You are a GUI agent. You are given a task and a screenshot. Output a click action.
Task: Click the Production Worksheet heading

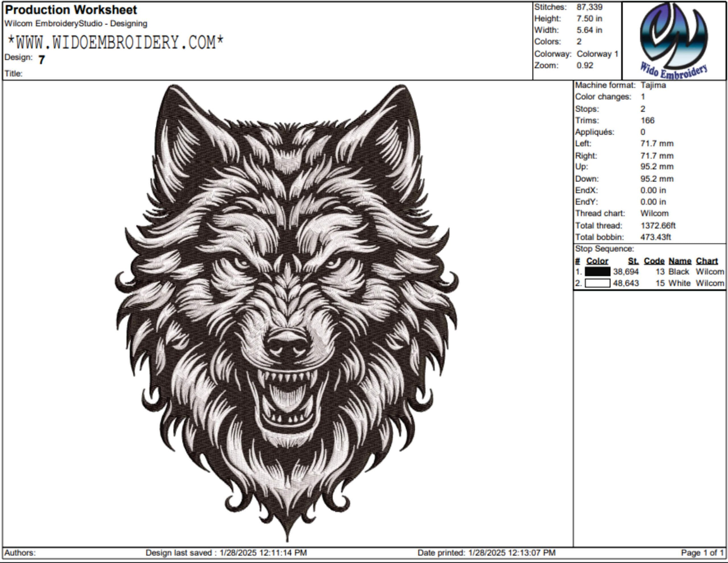tap(71, 10)
